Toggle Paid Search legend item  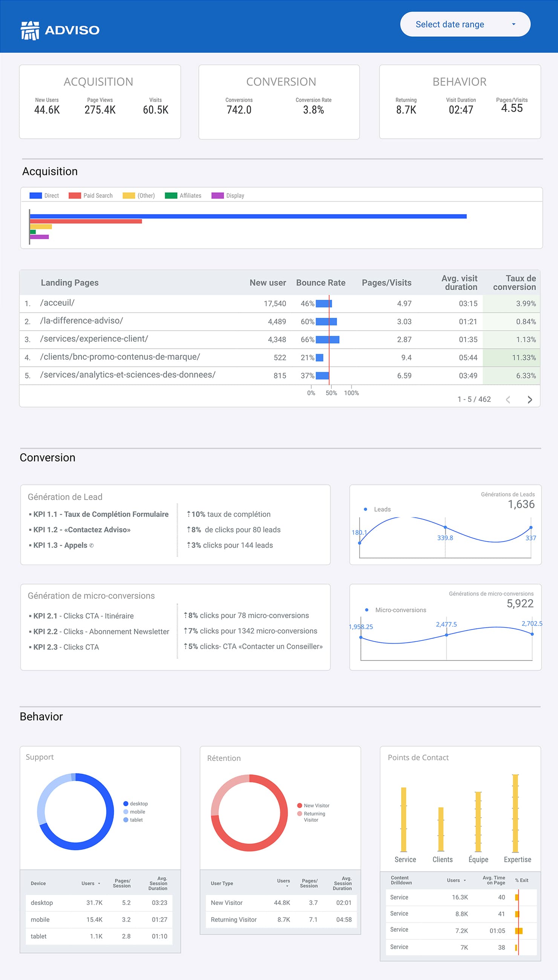[x=90, y=195]
